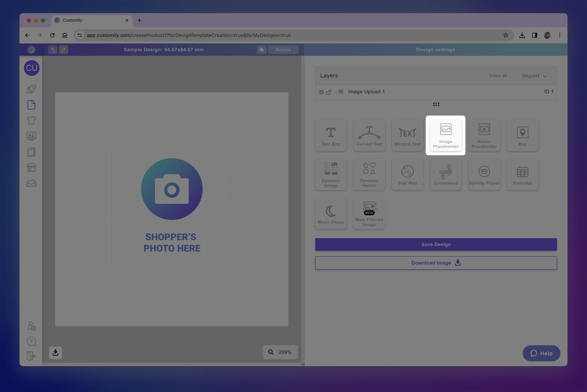Add a Moon Phase element
This screenshot has height=392, width=587.
coord(331,213)
